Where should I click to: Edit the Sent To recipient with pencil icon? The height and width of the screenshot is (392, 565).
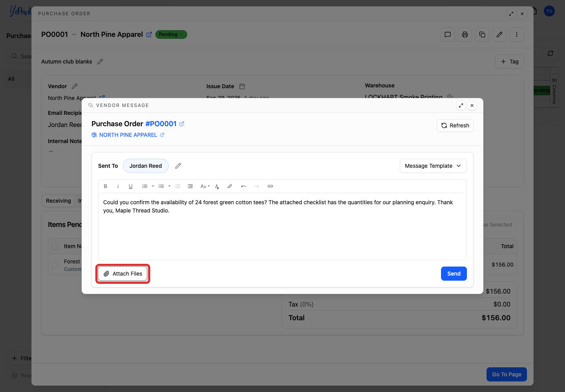click(x=178, y=166)
